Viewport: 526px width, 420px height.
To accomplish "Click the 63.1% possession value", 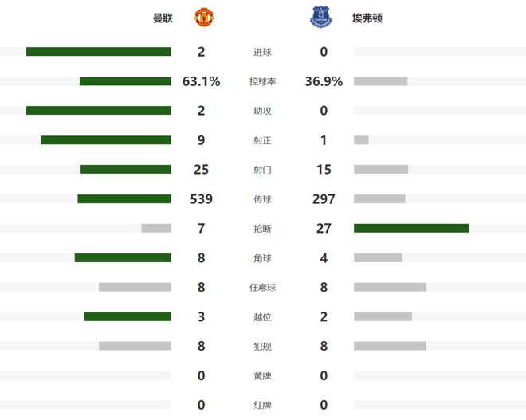I will (x=201, y=81).
